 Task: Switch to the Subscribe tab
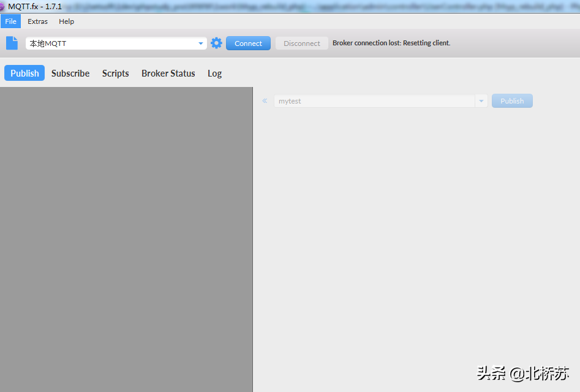pyautogui.click(x=70, y=73)
